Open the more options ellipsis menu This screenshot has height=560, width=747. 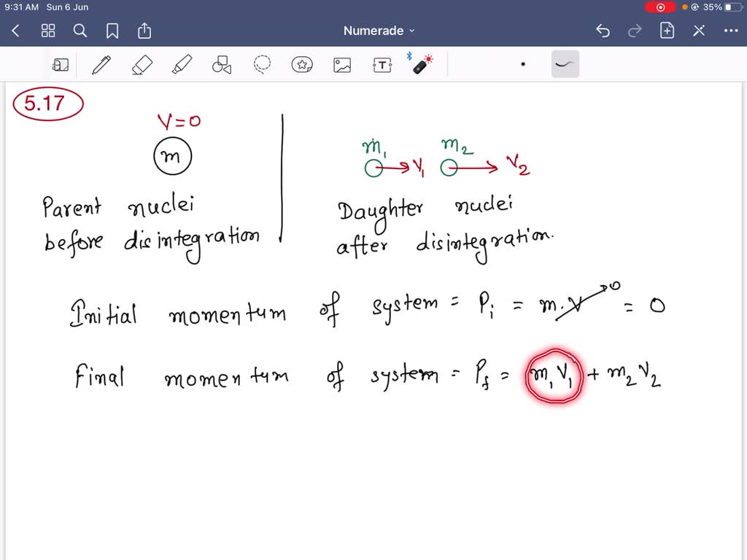click(x=731, y=31)
